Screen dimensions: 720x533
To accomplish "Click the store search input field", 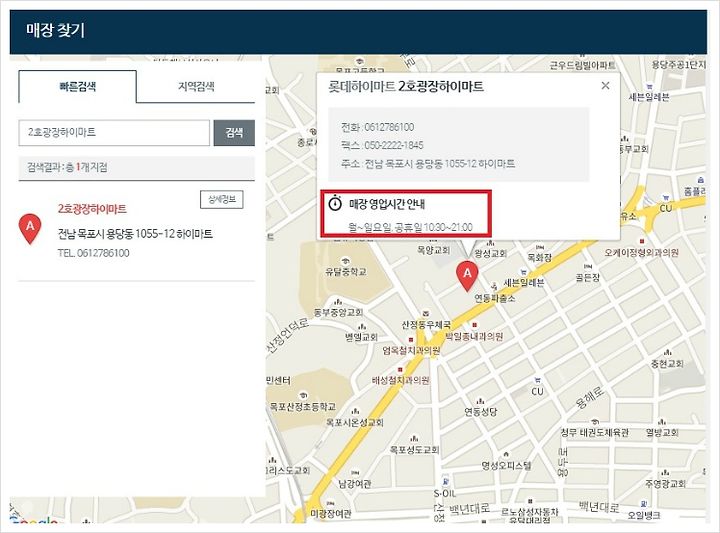I will point(114,133).
